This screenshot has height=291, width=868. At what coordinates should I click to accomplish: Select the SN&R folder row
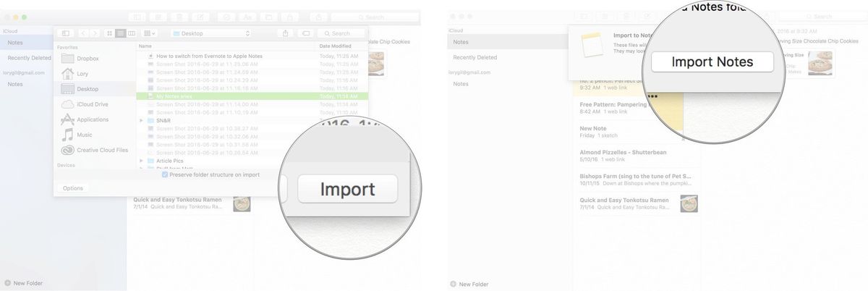252,120
